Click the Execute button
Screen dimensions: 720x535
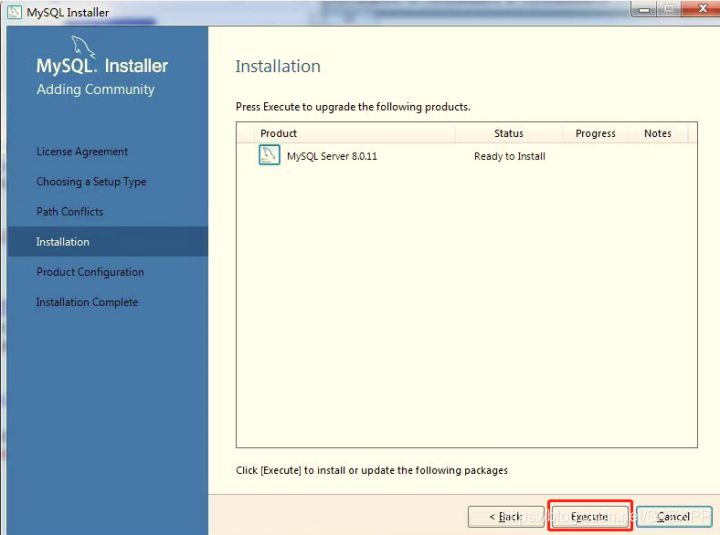tap(590, 517)
